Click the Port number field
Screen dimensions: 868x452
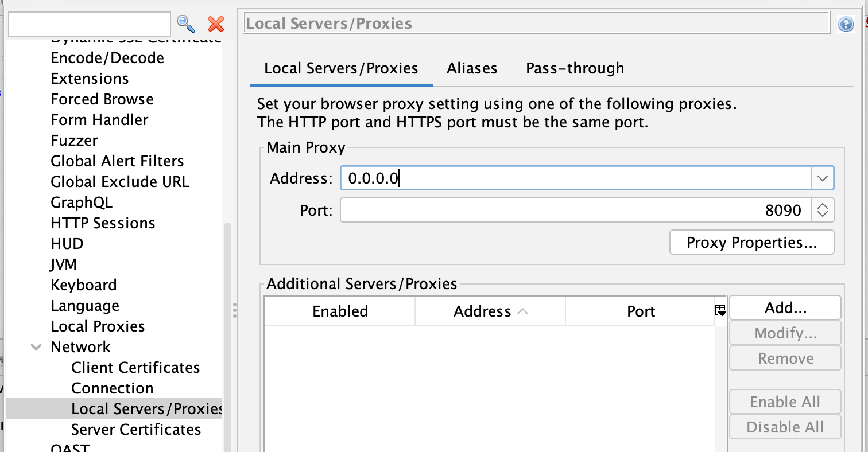point(574,211)
